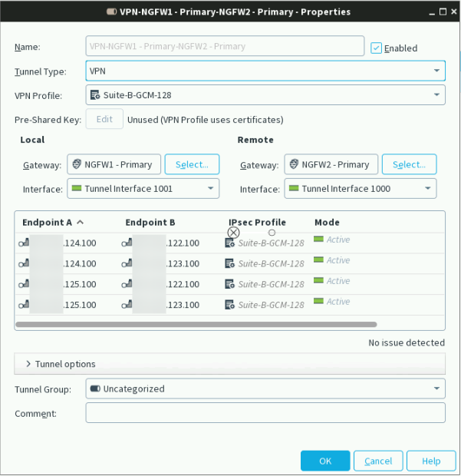Image resolution: width=461 pixels, height=476 pixels.
Task: Click the Mode column header
Action: [x=327, y=222]
